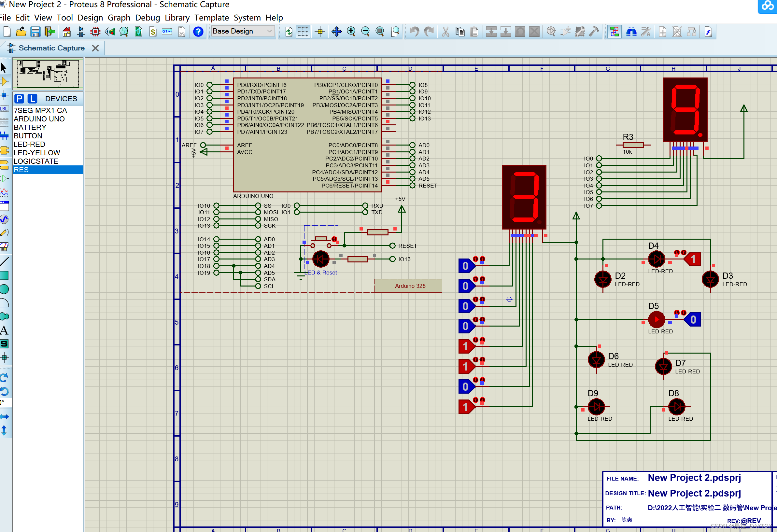The image size is (777, 532).
Task: Rotate clockwise with the rotation arrow
Action: [4, 378]
